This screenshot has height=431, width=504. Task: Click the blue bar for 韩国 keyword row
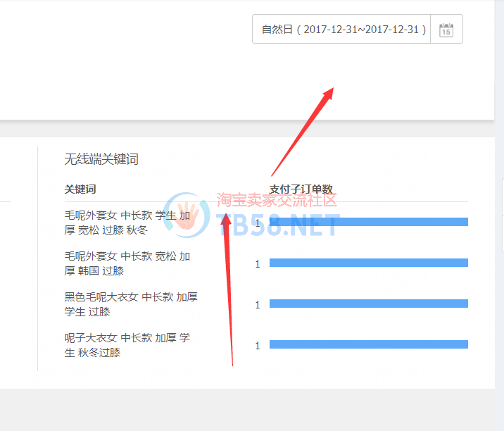pyautogui.click(x=368, y=263)
